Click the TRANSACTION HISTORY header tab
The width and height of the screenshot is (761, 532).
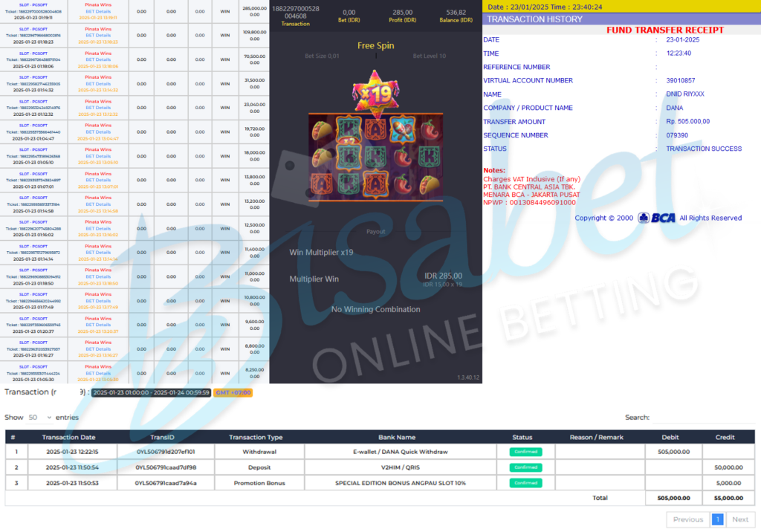(535, 19)
